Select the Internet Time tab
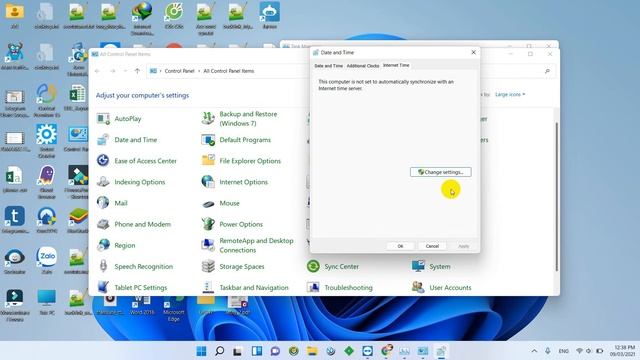The width and height of the screenshot is (640, 360). coord(396,65)
